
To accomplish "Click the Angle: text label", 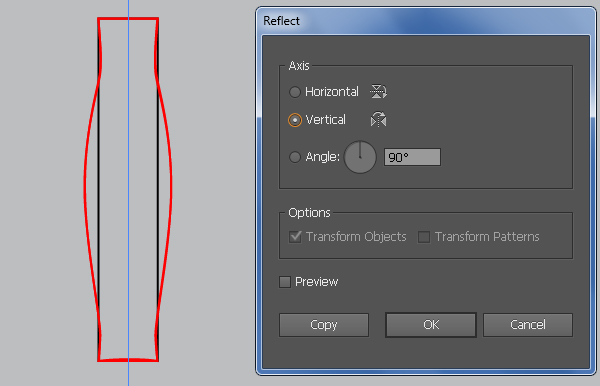I will pos(323,157).
